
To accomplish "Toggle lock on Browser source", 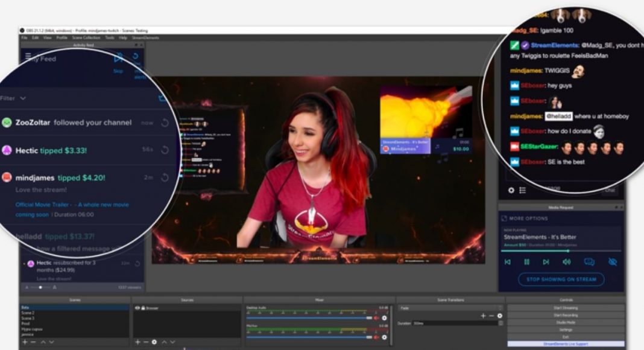I will pyautogui.click(x=143, y=308).
